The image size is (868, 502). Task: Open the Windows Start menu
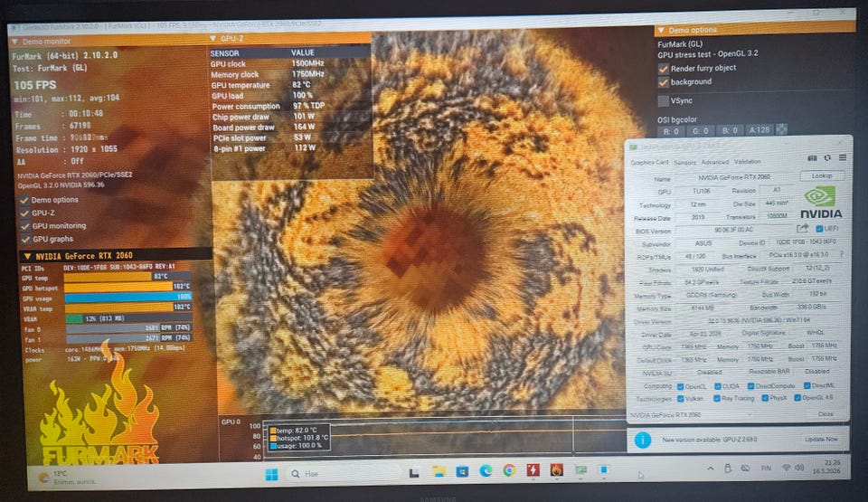271,474
